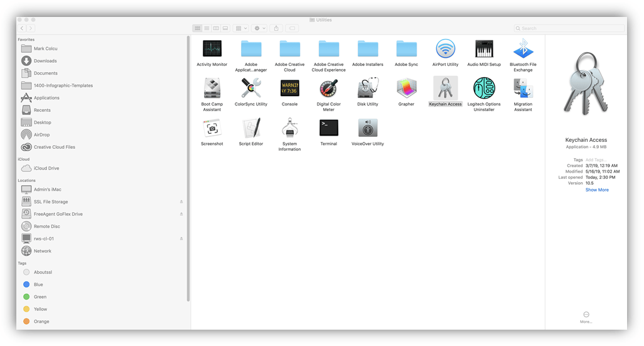The width and height of the screenshot is (644, 346).
Task: Launch Migration Assistant
Action: point(523,89)
